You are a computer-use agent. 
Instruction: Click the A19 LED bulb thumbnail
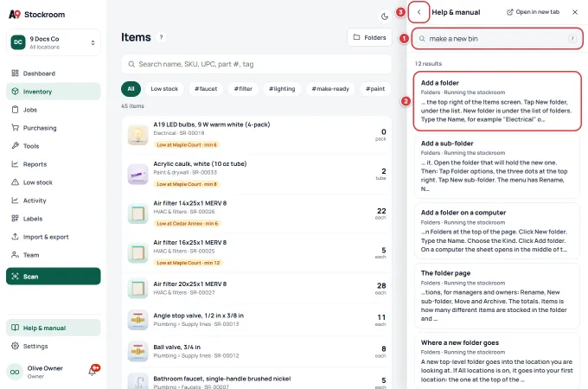point(137,135)
